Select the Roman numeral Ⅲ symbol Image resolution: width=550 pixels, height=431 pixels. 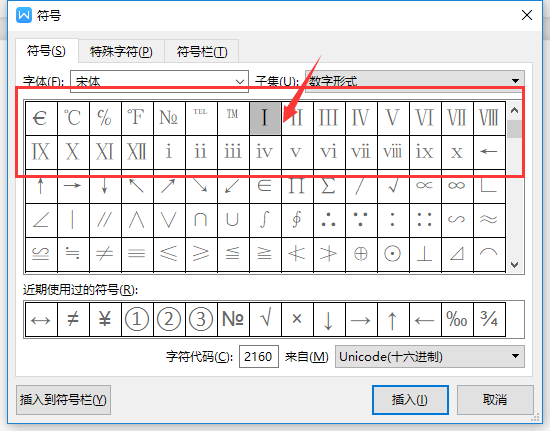(329, 118)
